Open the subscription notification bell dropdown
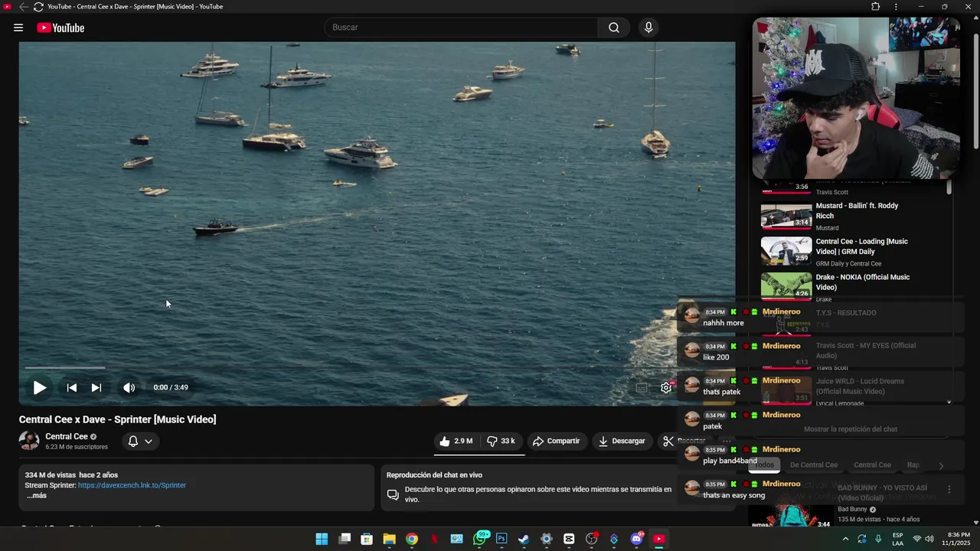The image size is (980, 551). pyautogui.click(x=140, y=441)
